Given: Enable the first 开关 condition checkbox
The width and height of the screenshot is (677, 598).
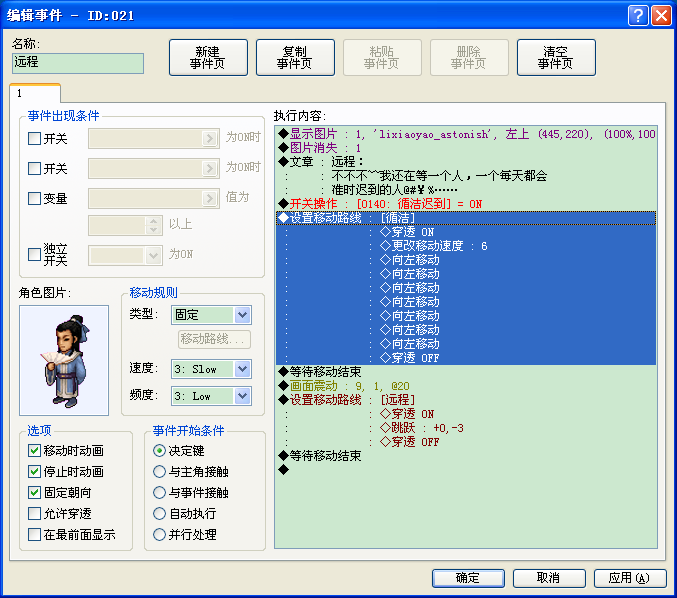Looking at the screenshot, I should (35, 139).
